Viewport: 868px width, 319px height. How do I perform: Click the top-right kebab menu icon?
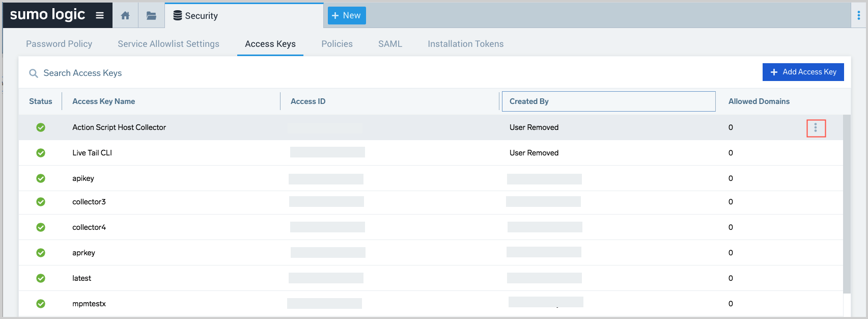(x=859, y=16)
